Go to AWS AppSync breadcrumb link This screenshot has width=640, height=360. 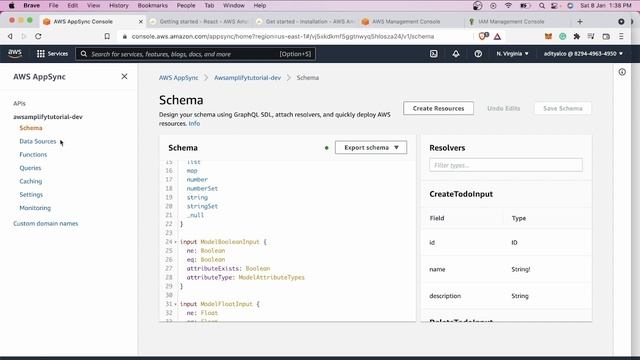(x=178, y=78)
